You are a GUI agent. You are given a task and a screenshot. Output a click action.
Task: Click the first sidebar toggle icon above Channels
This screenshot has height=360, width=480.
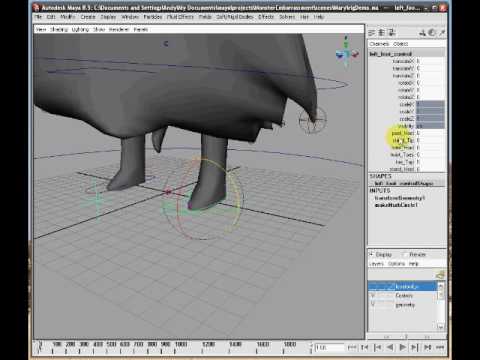coord(372,32)
